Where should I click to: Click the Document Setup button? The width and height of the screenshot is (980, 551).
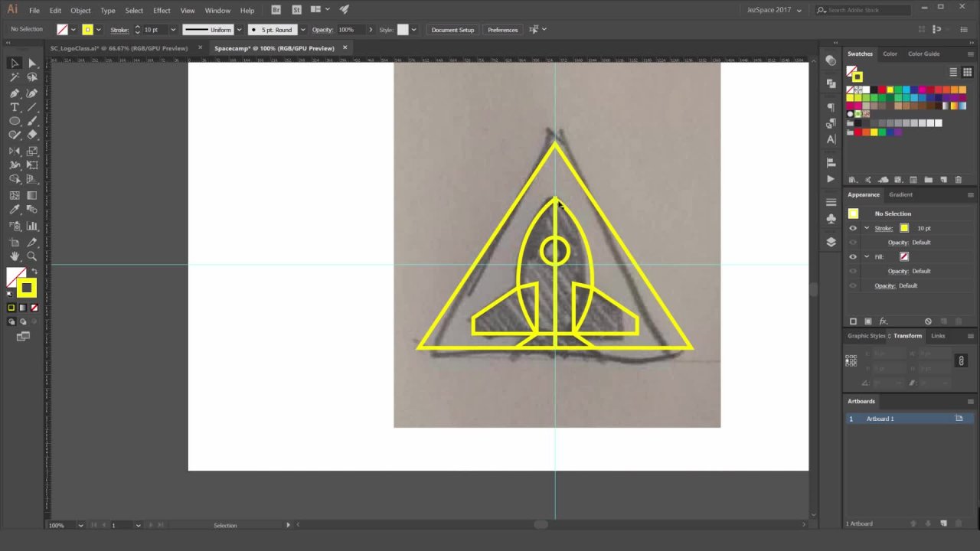(x=452, y=30)
